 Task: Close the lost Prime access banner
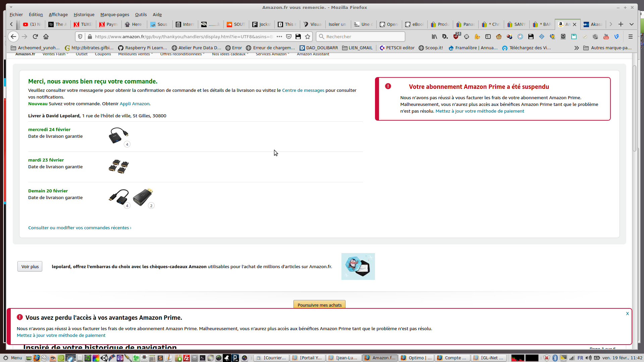(x=627, y=314)
